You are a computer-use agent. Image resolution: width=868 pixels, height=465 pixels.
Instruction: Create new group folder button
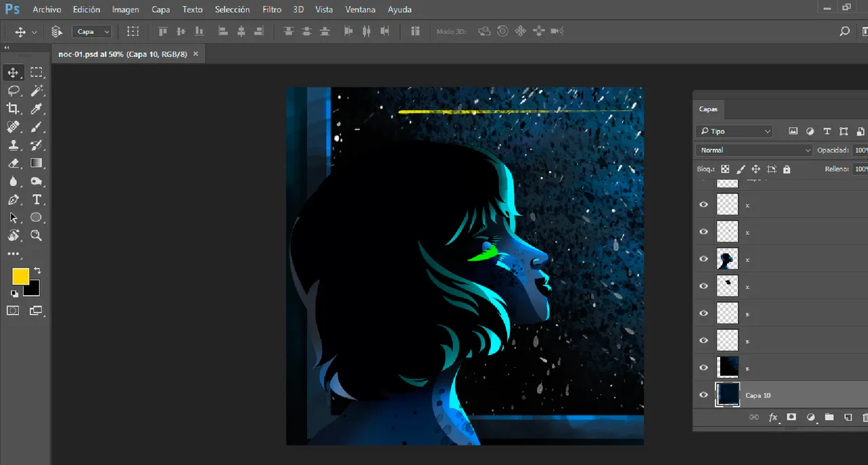pos(829,417)
